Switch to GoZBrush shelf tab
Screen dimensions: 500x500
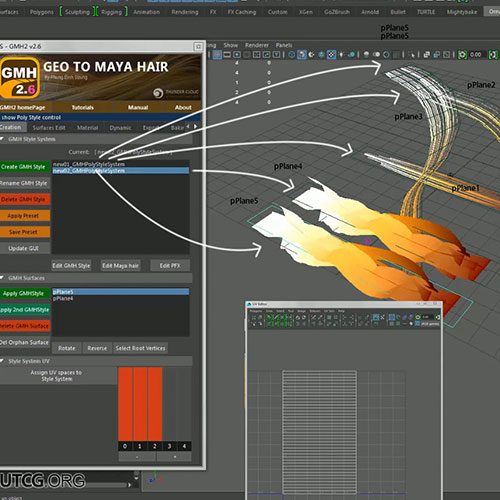[x=337, y=12]
